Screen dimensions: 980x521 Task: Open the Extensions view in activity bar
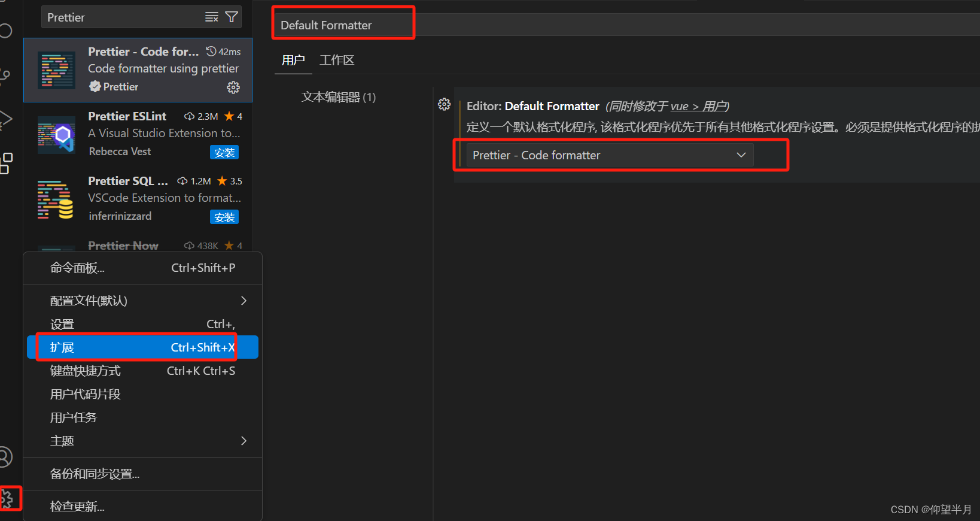pos(6,163)
